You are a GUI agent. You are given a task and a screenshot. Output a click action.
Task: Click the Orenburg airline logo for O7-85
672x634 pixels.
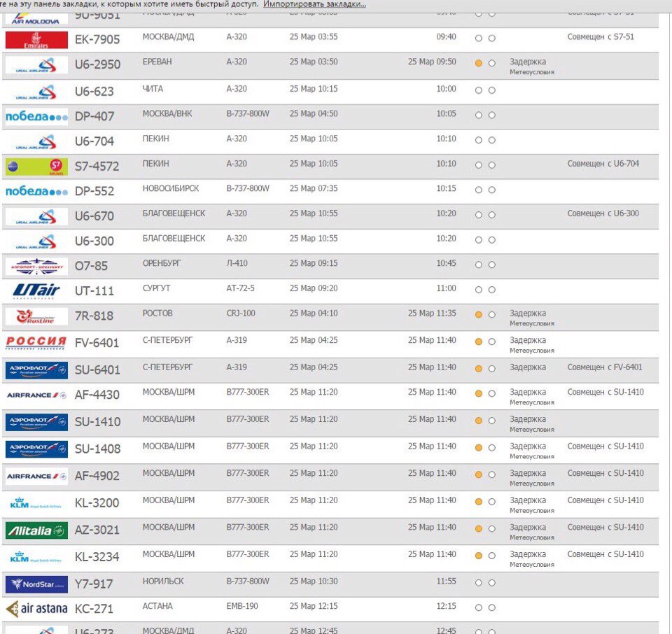(x=36, y=266)
